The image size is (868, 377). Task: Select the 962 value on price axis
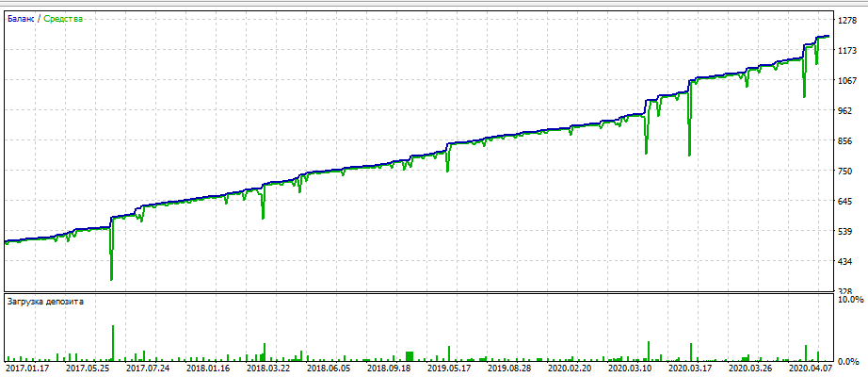coord(844,110)
